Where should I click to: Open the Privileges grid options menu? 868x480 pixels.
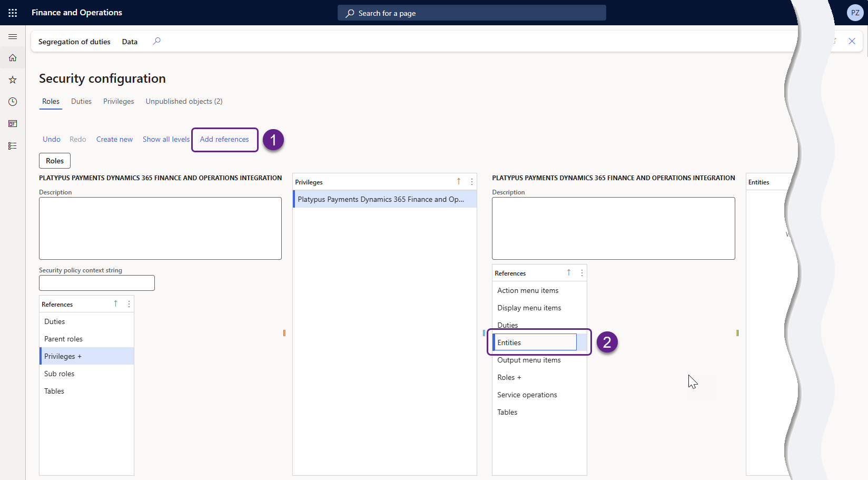click(x=471, y=182)
